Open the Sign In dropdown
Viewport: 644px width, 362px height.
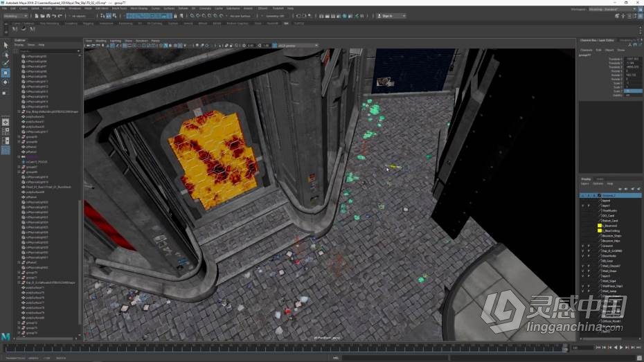(x=391, y=16)
